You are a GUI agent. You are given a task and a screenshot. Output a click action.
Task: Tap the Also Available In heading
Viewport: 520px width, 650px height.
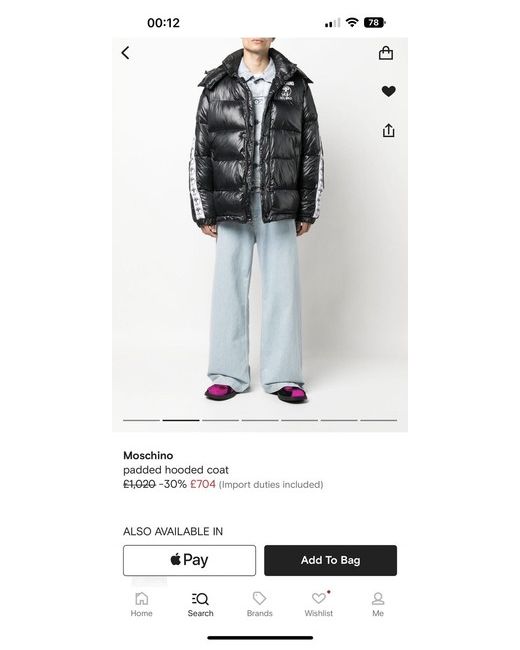(x=173, y=531)
